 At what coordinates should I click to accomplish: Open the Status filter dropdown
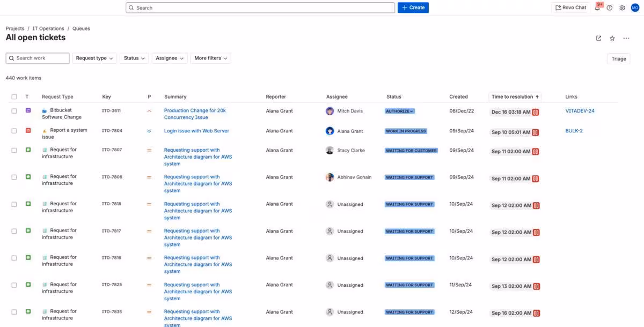pos(135,58)
